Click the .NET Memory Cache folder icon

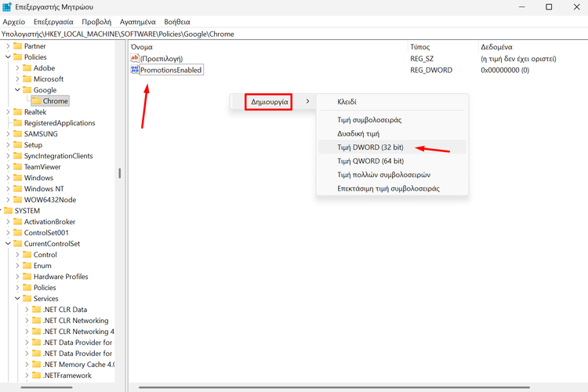pos(36,365)
